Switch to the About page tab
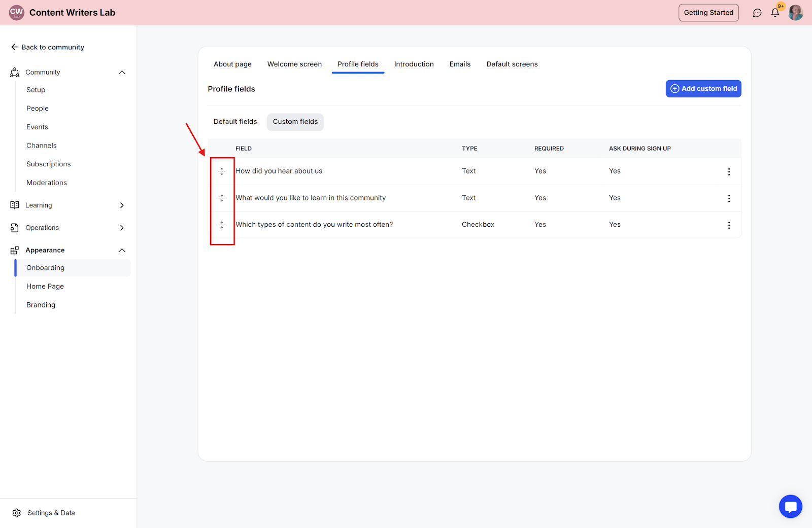Viewport: 812px width, 528px height. (x=232, y=64)
